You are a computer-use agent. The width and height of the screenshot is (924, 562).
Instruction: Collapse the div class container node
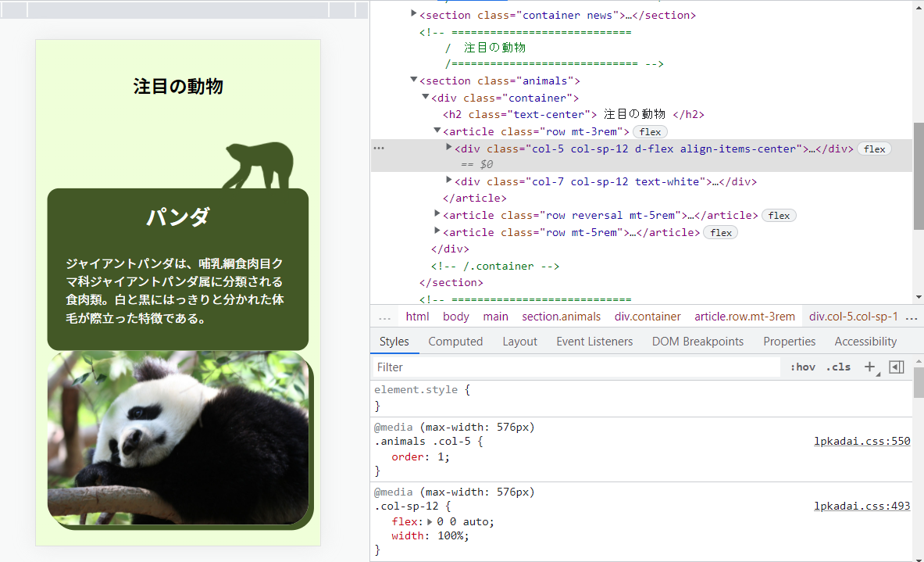click(426, 97)
